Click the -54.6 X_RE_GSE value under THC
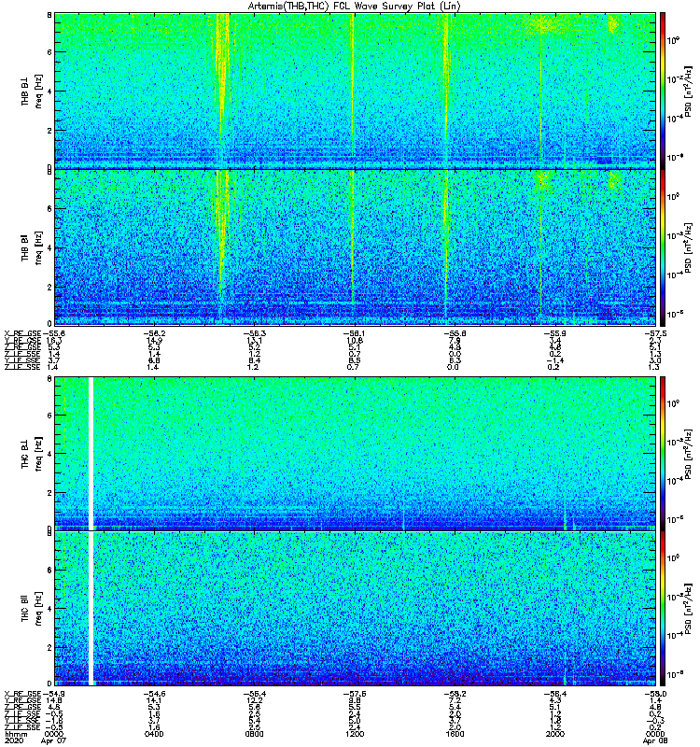Image resolution: width=700 pixels, height=747 pixels. point(154,694)
